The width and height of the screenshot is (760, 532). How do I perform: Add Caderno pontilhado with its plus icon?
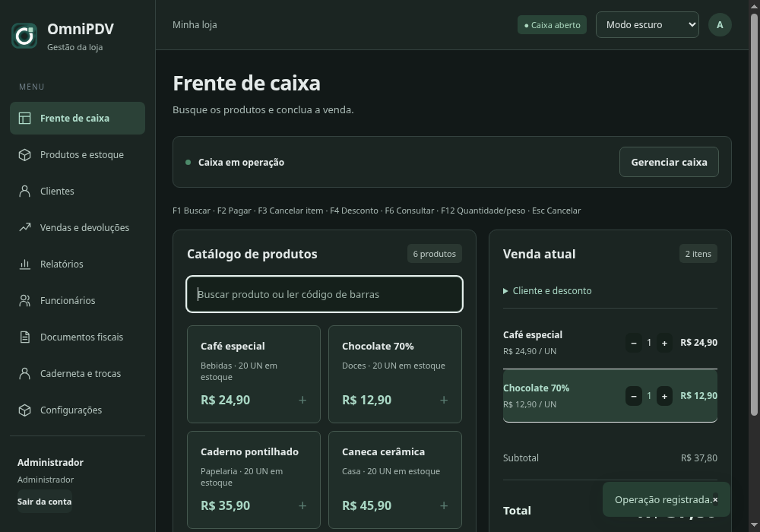click(302, 505)
